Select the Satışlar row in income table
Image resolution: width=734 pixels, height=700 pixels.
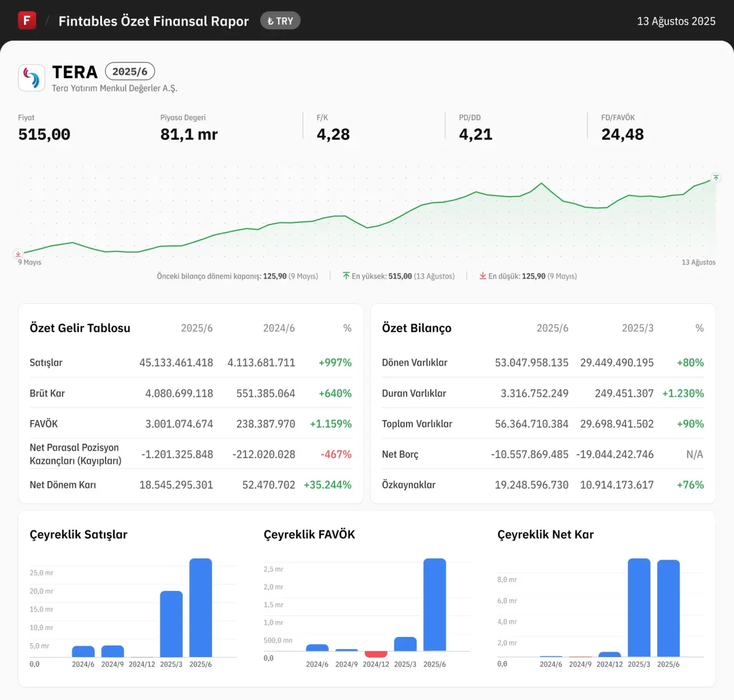pos(46,362)
